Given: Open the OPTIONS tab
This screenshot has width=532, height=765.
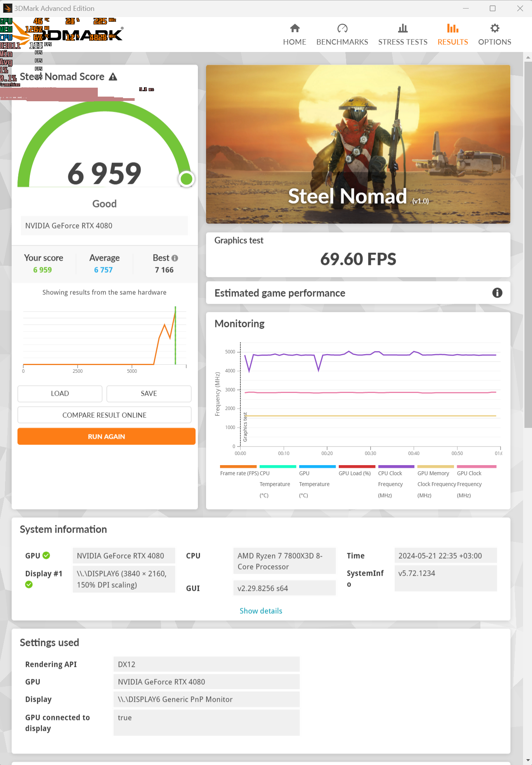Looking at the screenshot, I should pos(494,35).
